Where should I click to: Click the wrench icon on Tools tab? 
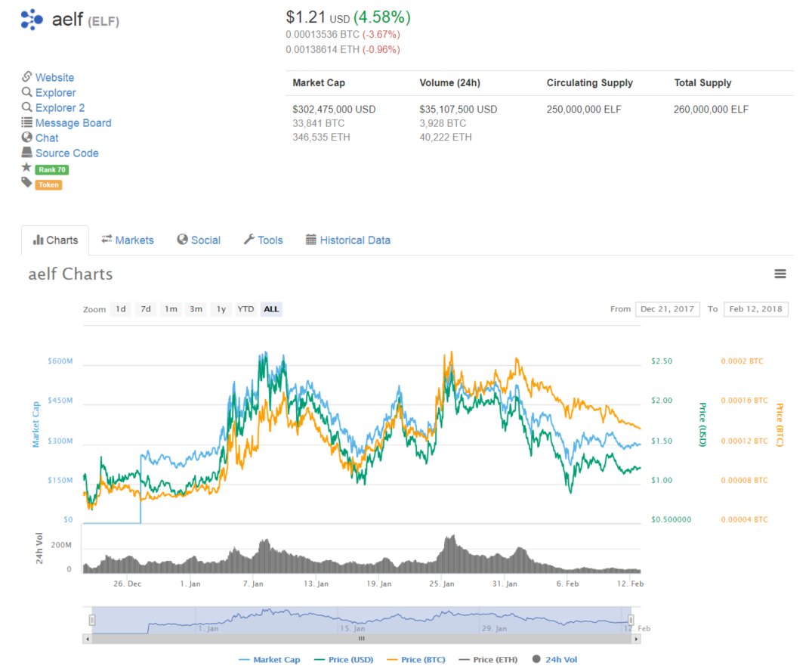[x=249, y=240]
